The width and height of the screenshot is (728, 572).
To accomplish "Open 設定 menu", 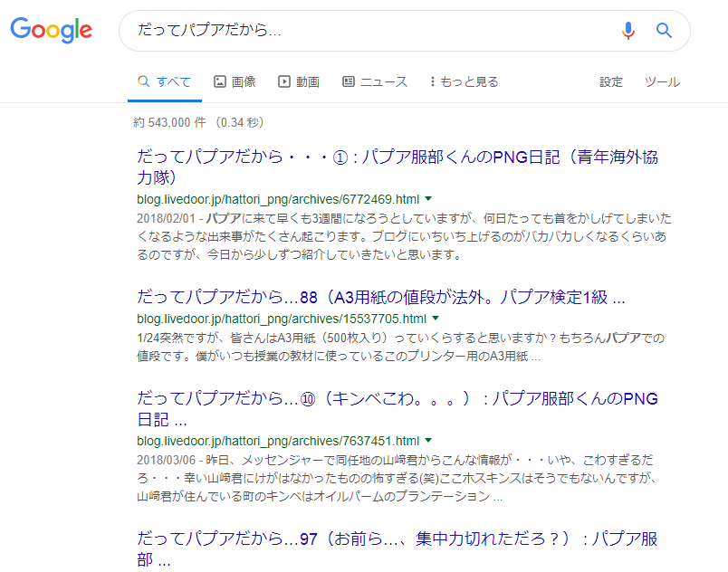I will (x=611, y=82).
